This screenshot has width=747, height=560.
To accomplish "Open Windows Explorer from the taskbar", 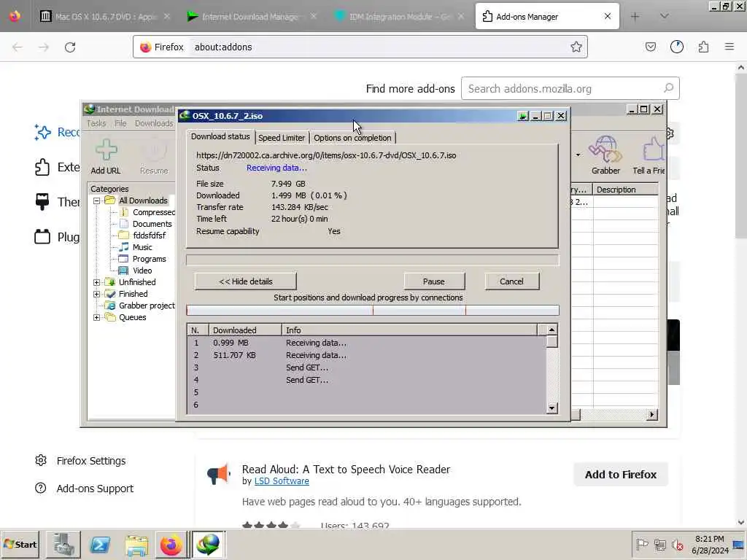I will pos(136,544).
